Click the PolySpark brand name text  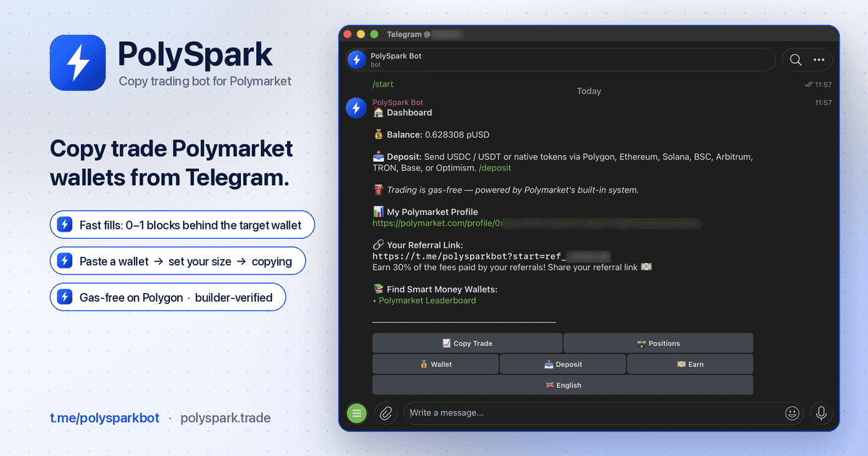pos(195,54)
